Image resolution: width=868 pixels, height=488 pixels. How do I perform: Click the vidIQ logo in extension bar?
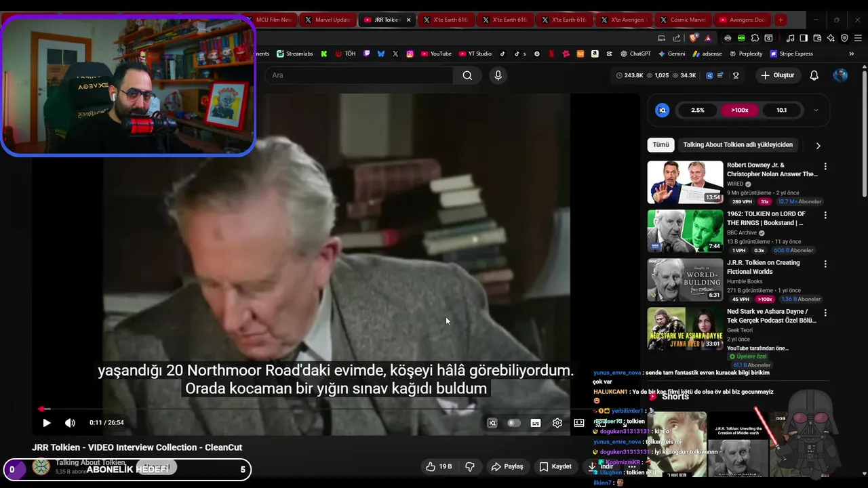[709, 75]
